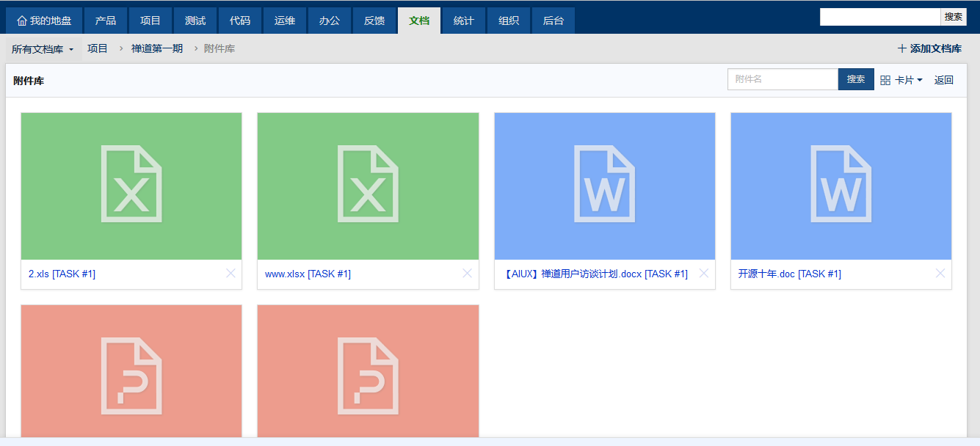Screen dimensions: 980x446
Task: Open the 开源十年.doc Word thumbnail
Action: tap(841, 186)
